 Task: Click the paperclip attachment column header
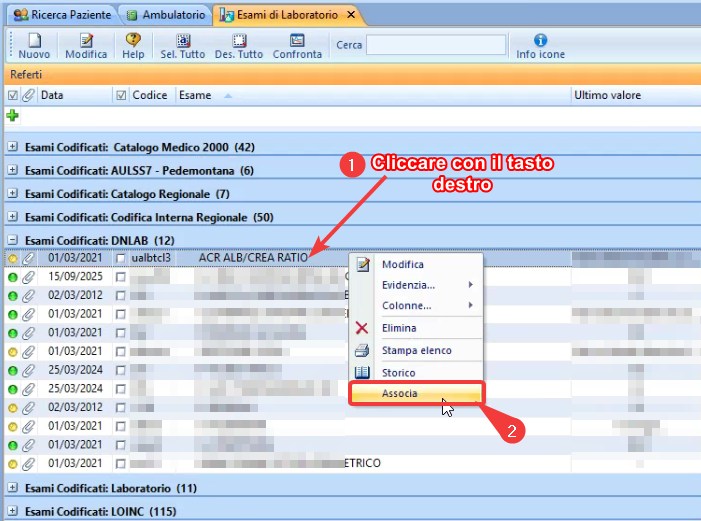tap(28, 95)
